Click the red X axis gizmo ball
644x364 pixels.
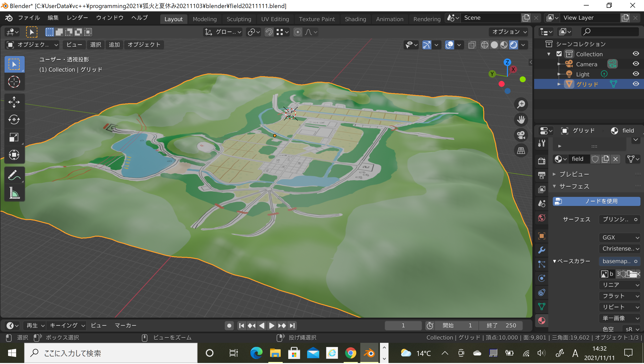pos(513,69)
